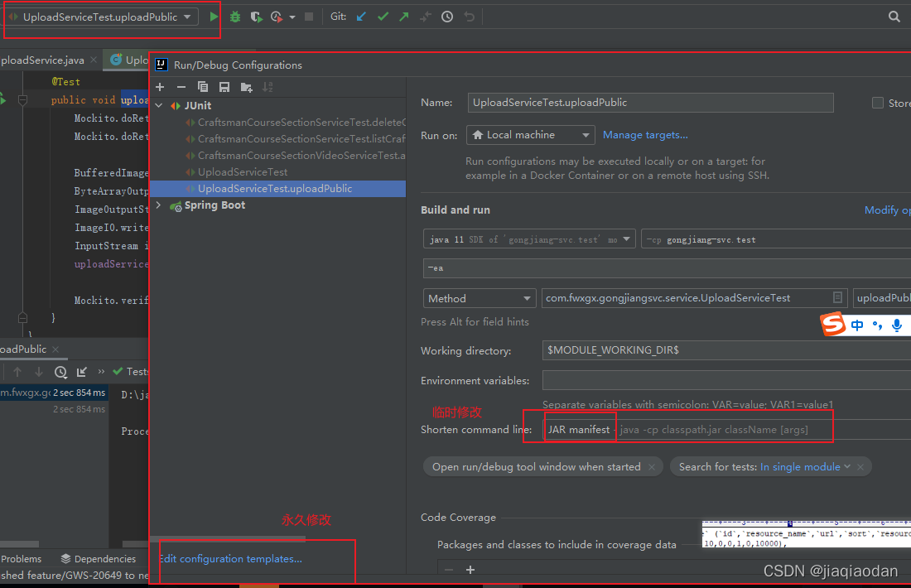Open the Git history clock icon

(446, 16)
